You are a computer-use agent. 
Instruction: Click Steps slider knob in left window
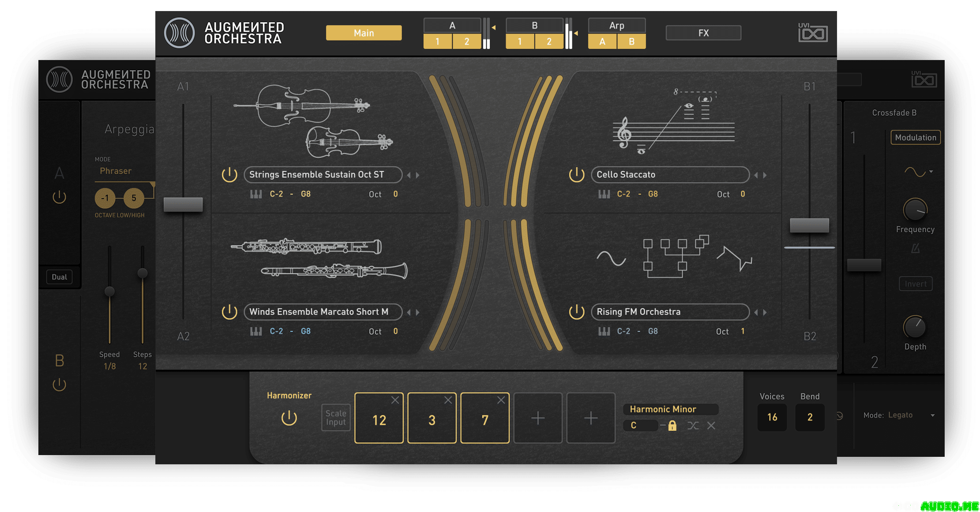142,273
